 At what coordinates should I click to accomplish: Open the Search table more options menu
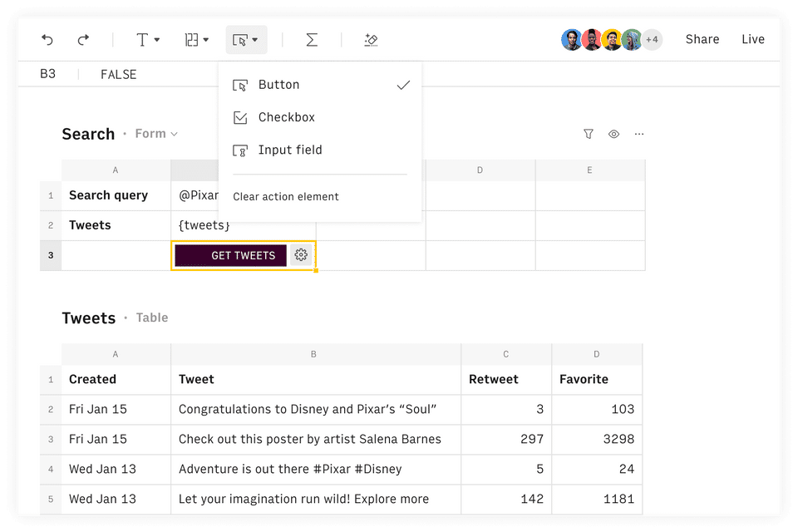[x=639, y=134]
